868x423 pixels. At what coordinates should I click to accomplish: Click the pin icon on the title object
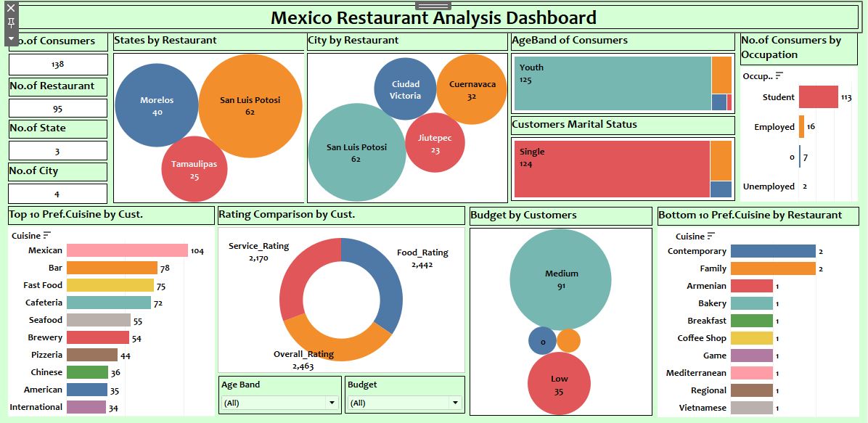11,22
